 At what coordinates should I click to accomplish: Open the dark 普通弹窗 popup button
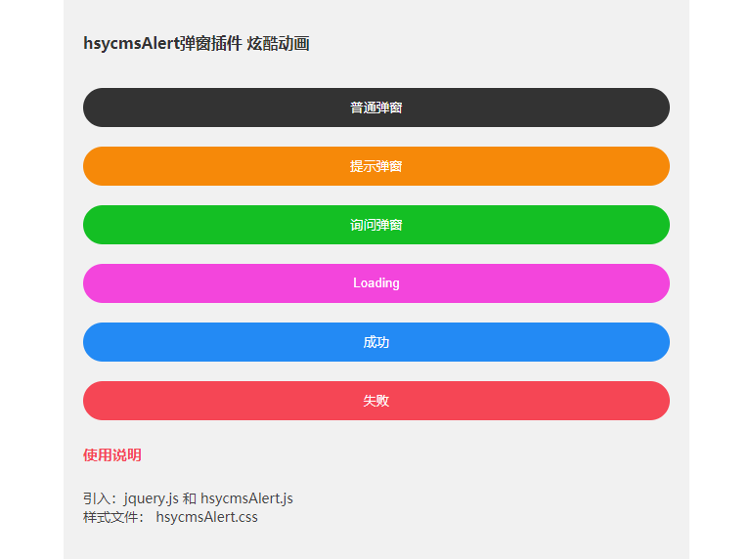pos(375,108)
